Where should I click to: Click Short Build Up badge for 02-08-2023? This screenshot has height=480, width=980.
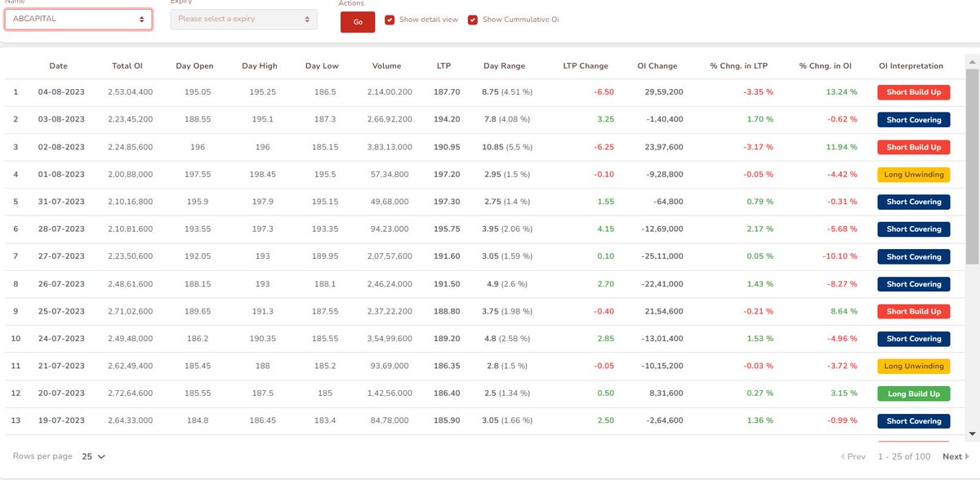[913, 147]
